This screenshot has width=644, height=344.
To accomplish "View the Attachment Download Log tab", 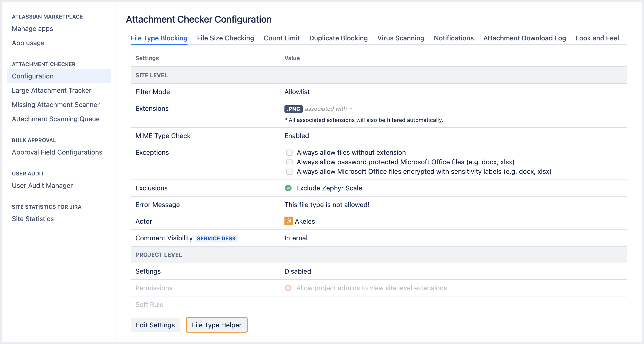I will tap(524, 38).
